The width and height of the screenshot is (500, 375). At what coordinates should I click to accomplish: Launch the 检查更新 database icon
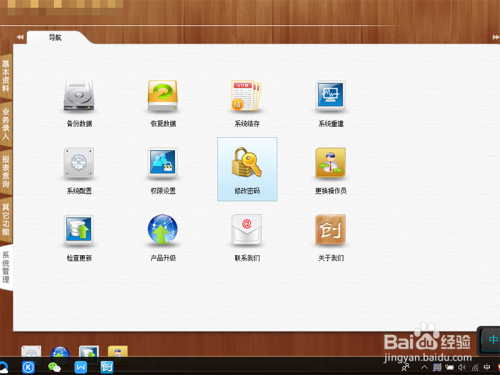(79, 230)
